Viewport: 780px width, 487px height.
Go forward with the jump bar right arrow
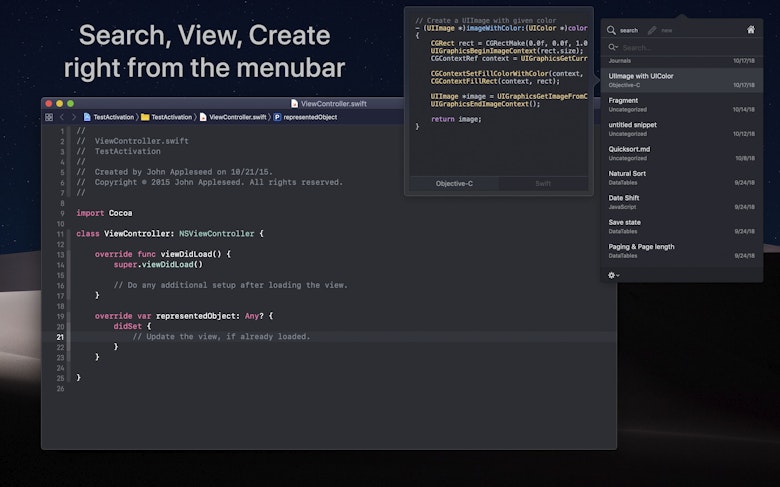pos(74,117)
